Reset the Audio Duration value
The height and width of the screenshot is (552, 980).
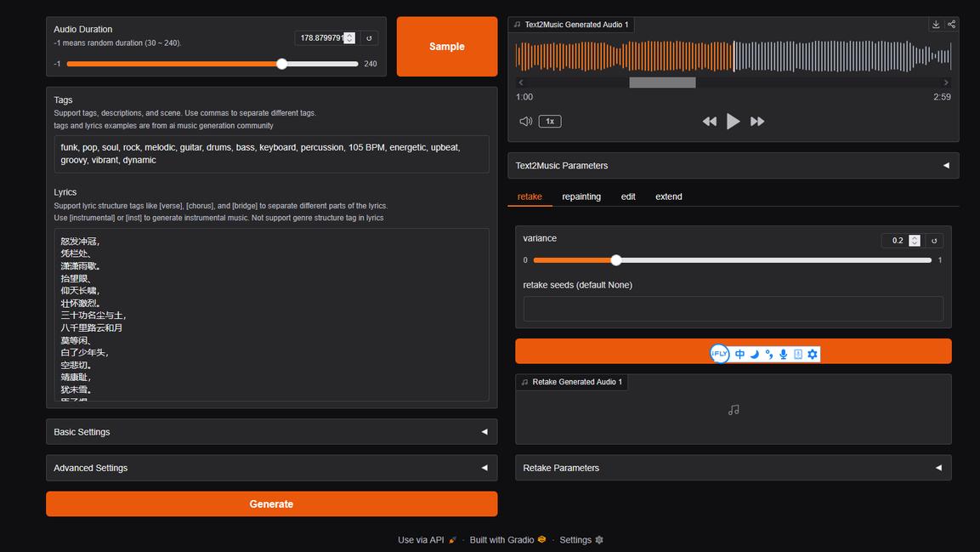369,38
